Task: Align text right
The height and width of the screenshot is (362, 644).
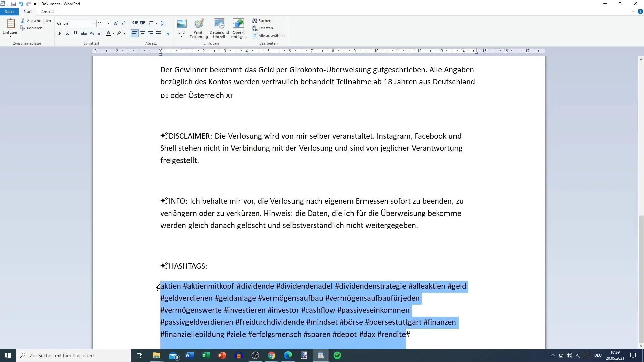Action: (x=151, y=33)
